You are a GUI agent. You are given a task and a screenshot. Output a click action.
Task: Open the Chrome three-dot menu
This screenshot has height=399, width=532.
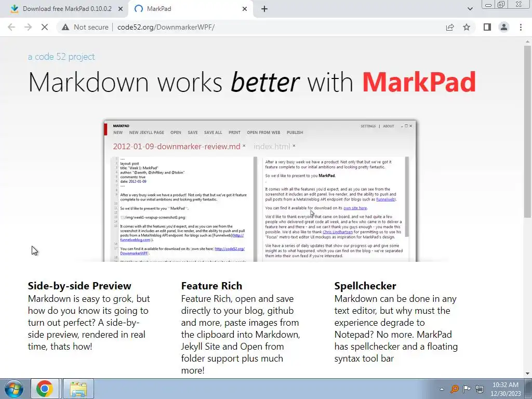click(521, 27)
